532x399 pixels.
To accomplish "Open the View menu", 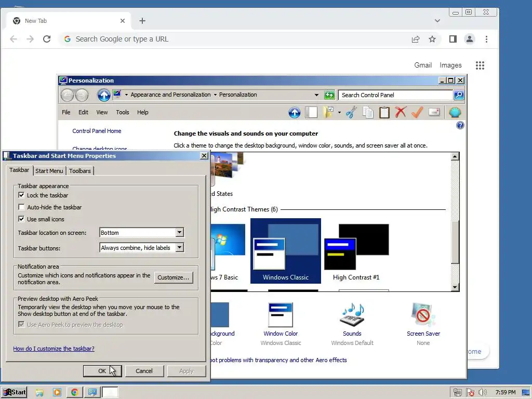I will click(x=102, y=112).
